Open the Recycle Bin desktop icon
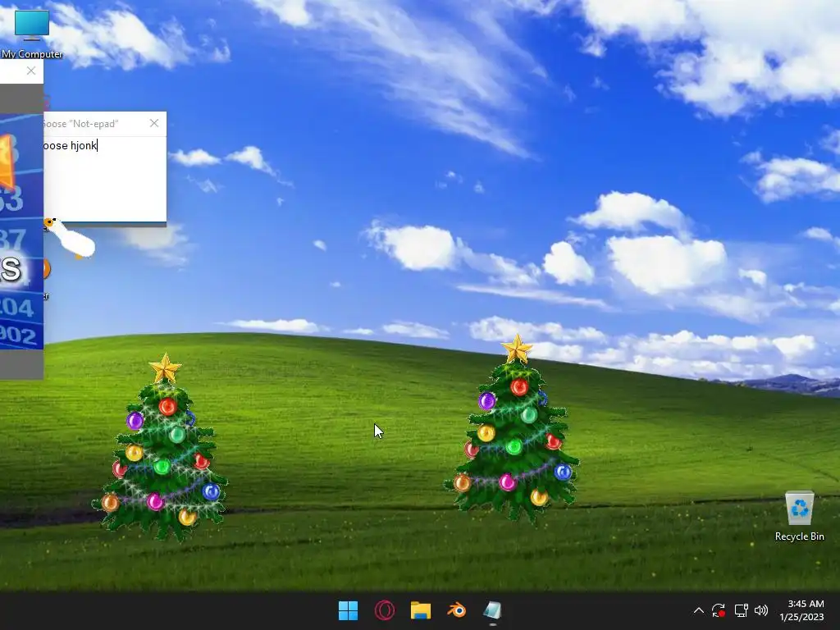 pyautogui.click(x=799, y=516)
